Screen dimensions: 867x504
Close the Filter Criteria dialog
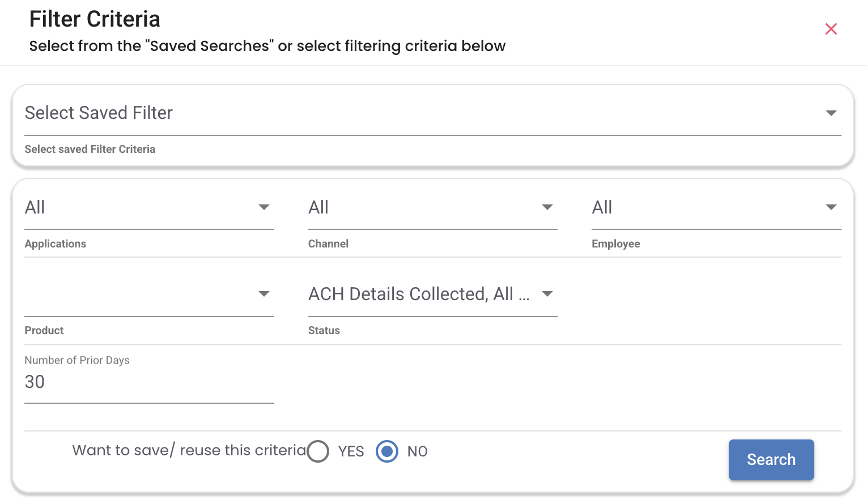coord(831,29)
